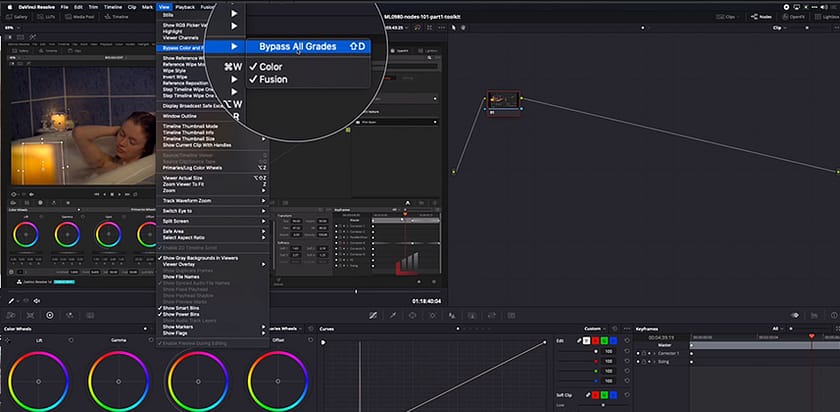The height and width of the screenshot is (412, 840).
Task: Click the red playhead in Keyframes ruler
Action: click(811, 336)
